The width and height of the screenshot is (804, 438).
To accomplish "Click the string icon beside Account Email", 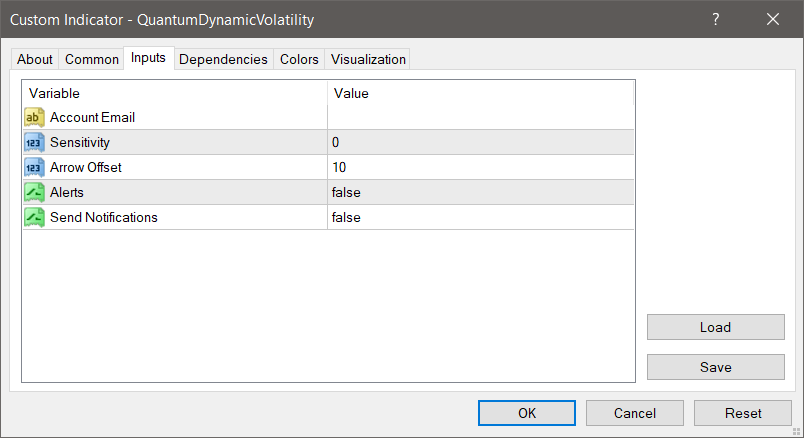I will [x=34, y=117].
